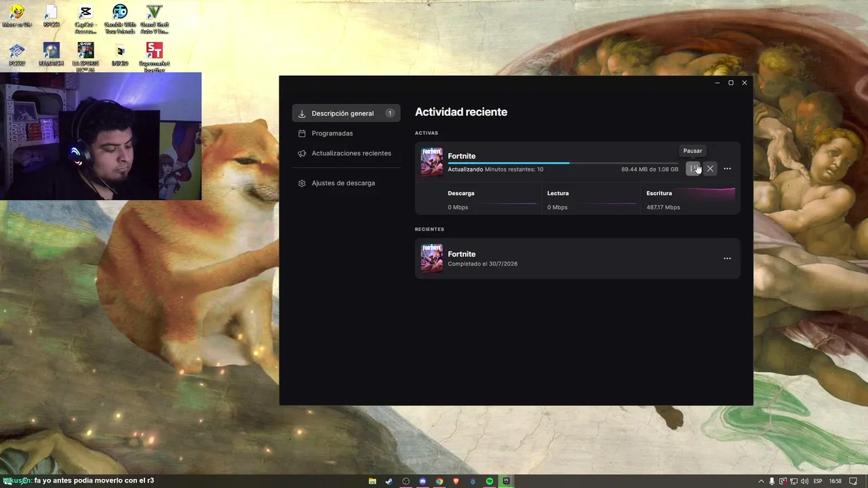This screenshot has height=488, width=868.
Task: Click the microphone tray icon
Action: click(772, 481)
